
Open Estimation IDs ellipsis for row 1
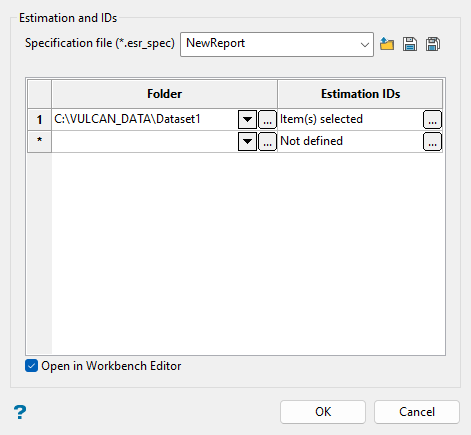point(432,120)
